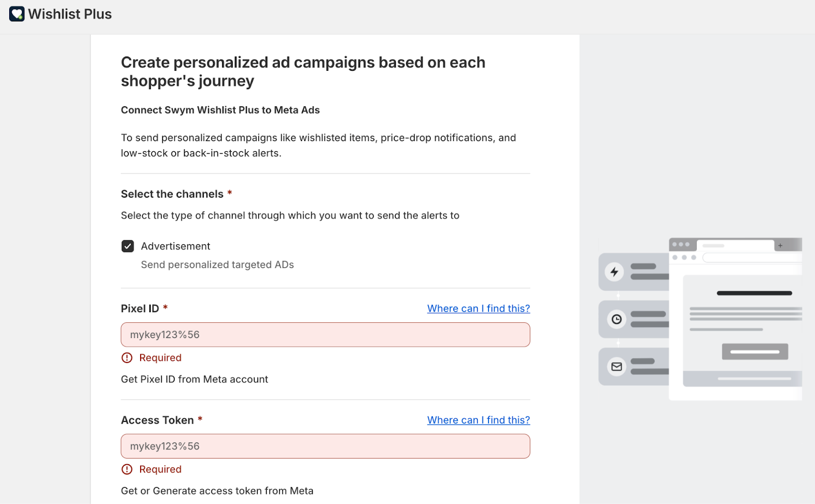Click the "Send personalized targeted ADs" description
The width and height of the screenshot is (815, 504).
coord(217,265)
